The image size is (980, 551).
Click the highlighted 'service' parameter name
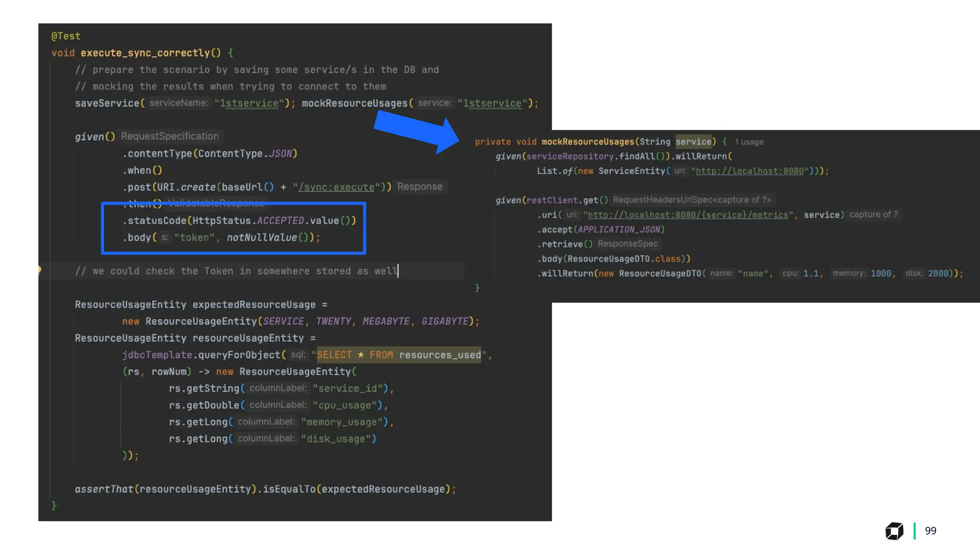point(693,142)
